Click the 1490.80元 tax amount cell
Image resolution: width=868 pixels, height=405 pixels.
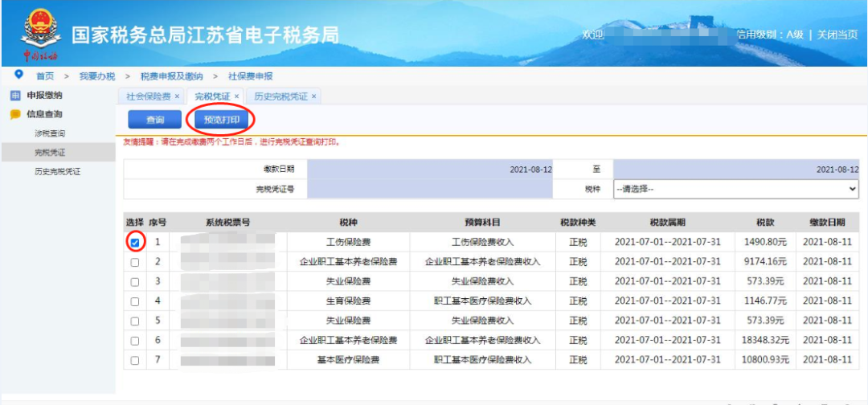point(766,243)
